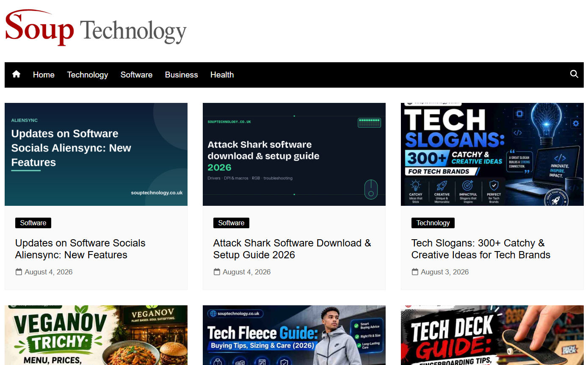Open the Tech Fleece Guide thumbnail
This screenshot has width=588, height=365.
pos(294,335)
